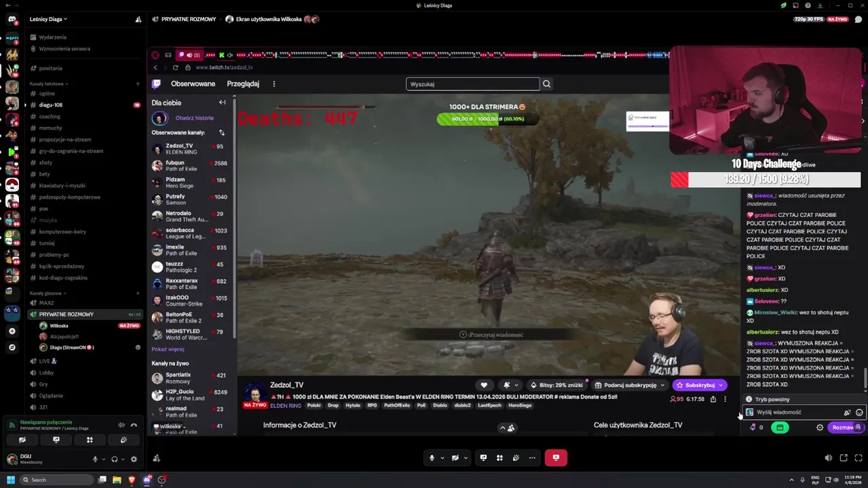The height and width of the screenshot is (488, 868).
Task: Open the Inbox icon in Discord title bar
Action: (795, 5)
